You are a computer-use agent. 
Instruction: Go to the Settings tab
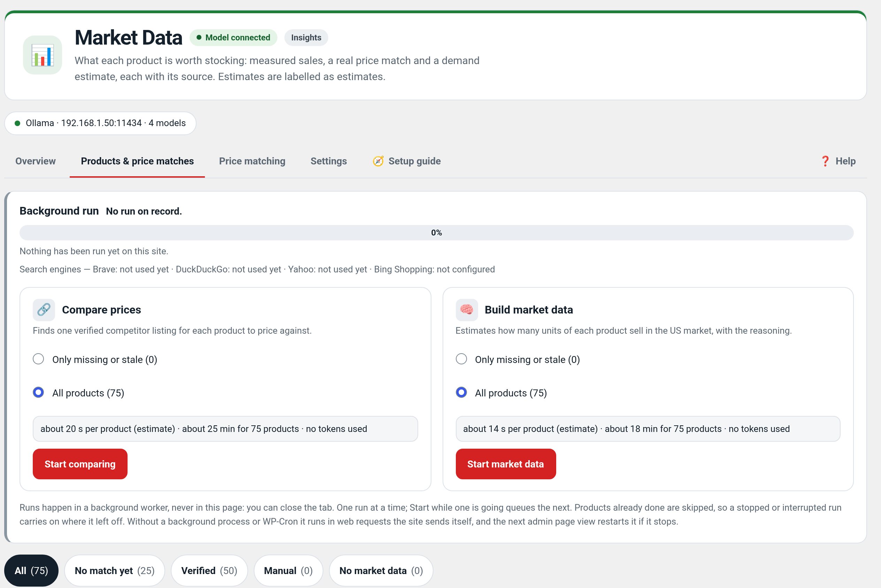(x=329, y=161)
